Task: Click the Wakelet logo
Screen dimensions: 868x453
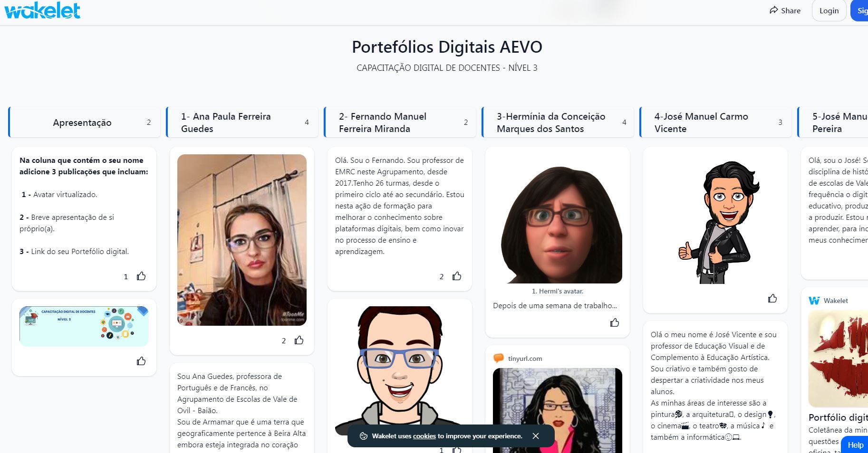Action: (42, 10)
